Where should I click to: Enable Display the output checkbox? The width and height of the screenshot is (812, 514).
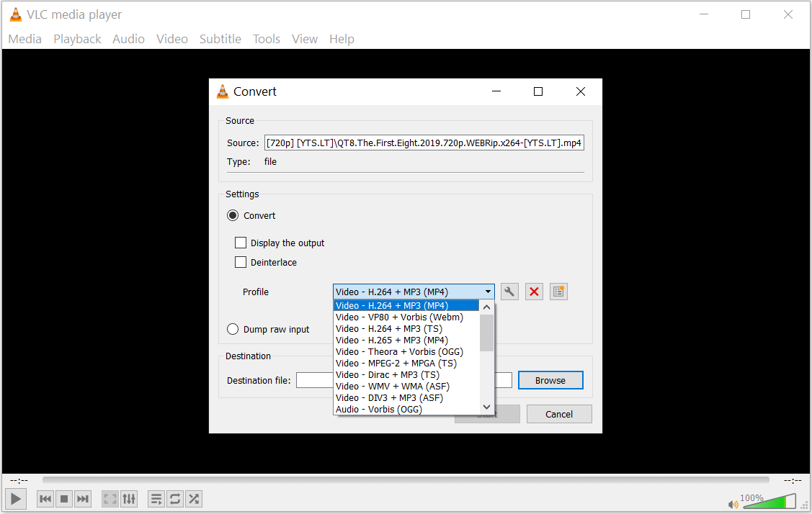(241, 243)
